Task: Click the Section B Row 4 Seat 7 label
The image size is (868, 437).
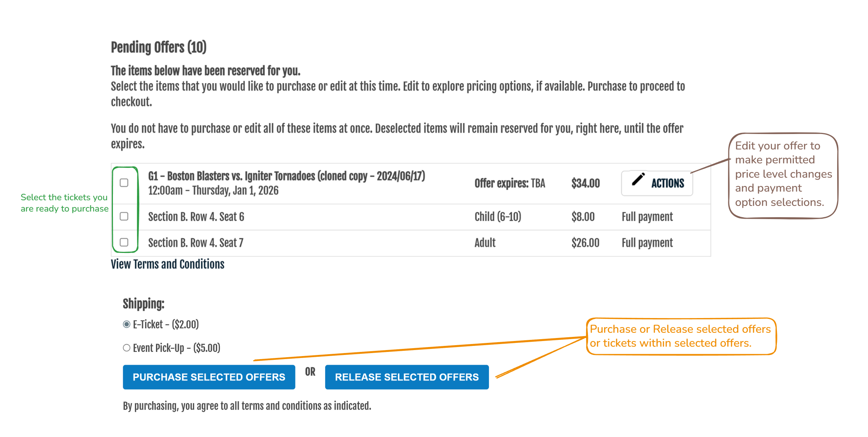Action: (x=196, y=243)
